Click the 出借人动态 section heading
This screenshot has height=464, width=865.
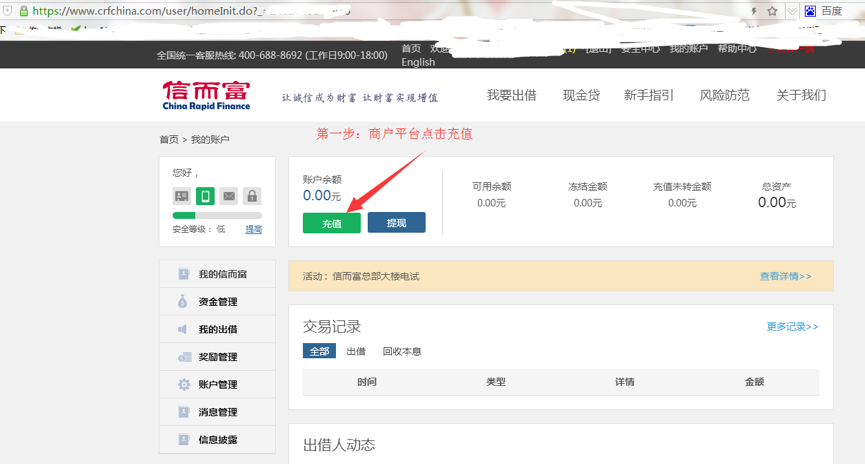pos(339,445)
